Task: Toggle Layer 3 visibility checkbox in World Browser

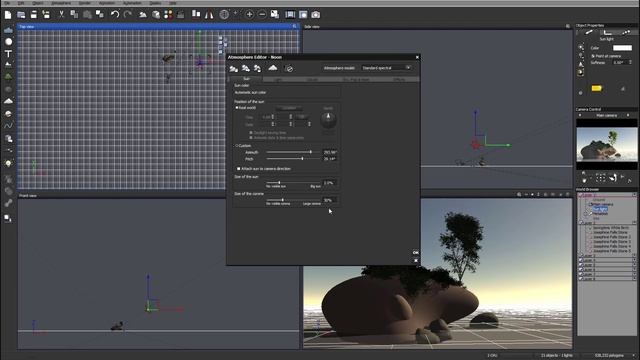Action: (581, 256)
